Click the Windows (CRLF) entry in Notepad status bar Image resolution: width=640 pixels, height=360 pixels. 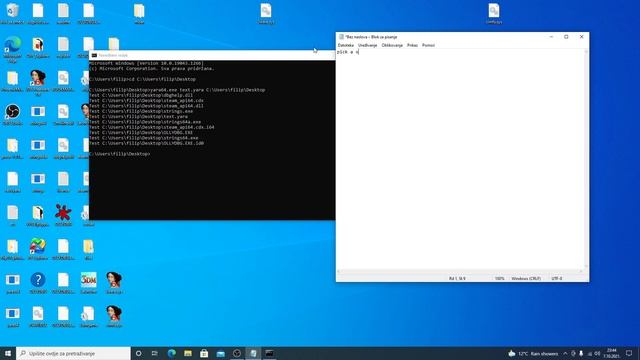[526, 278]
